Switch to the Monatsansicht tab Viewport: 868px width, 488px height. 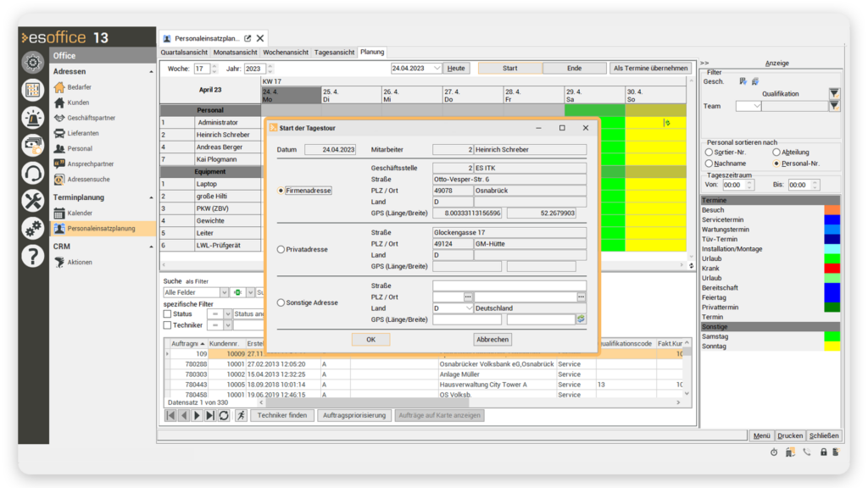point(236,52)
